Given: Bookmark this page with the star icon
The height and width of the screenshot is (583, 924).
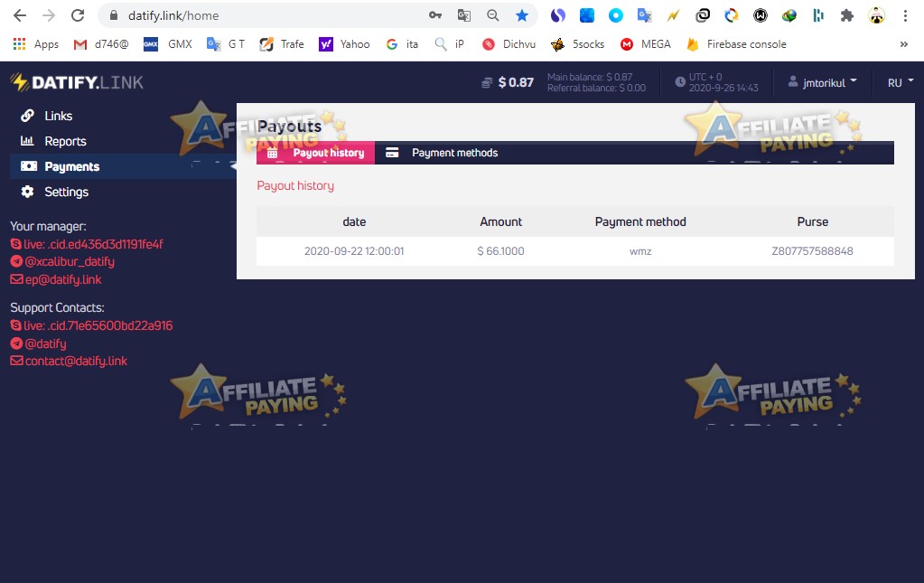Looking at the screenshot, I should 523,14.
